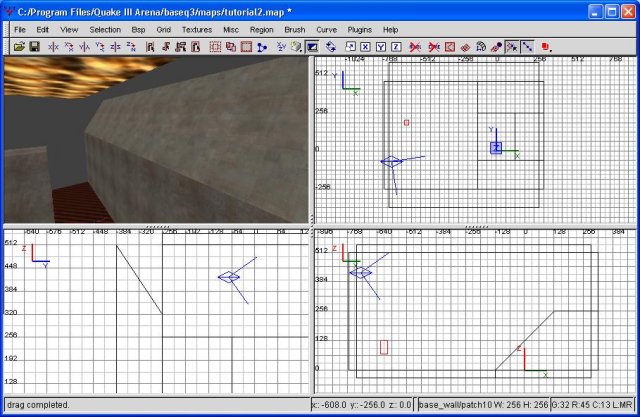This screenshot has width=640, height=417.
Task: Click the toolbar grip handle at left
Action: point(7,47)
